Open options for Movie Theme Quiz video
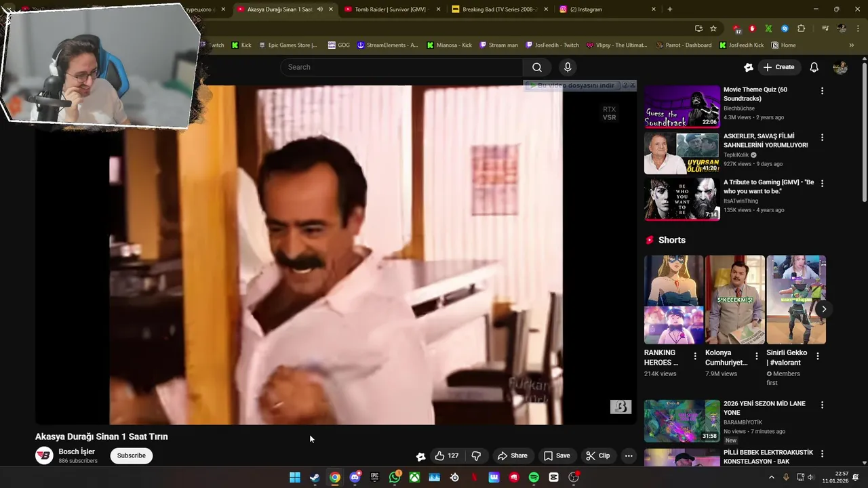 (x=822, y=91)
